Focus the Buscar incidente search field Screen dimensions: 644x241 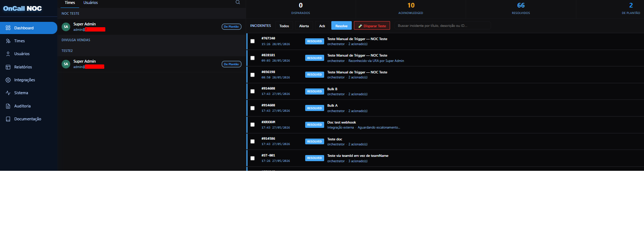[442, 26]
